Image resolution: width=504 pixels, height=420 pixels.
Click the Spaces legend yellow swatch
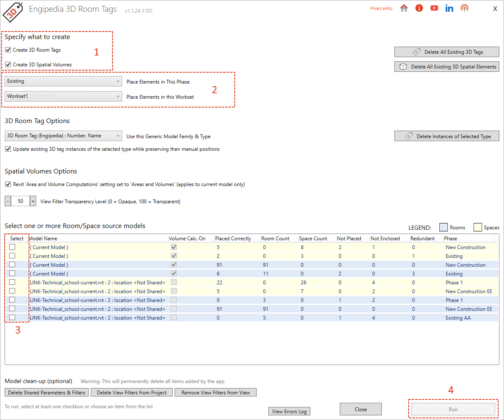[x=478, y=227]
